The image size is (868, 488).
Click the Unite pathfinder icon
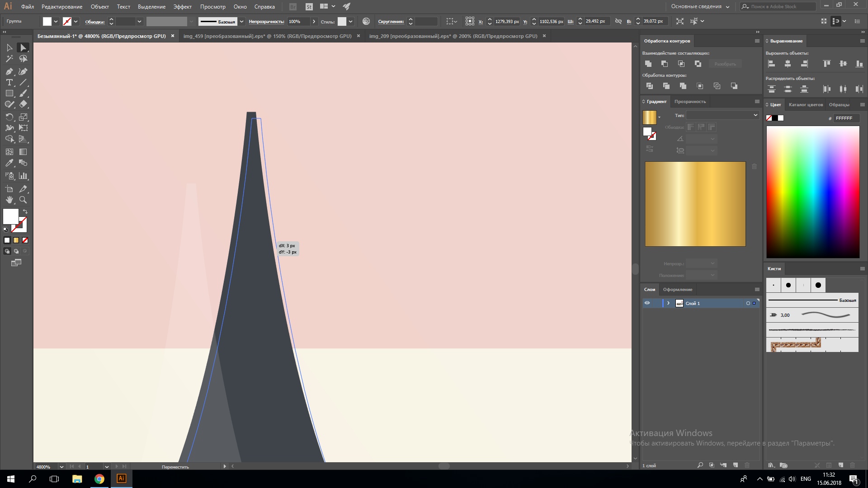648,64
